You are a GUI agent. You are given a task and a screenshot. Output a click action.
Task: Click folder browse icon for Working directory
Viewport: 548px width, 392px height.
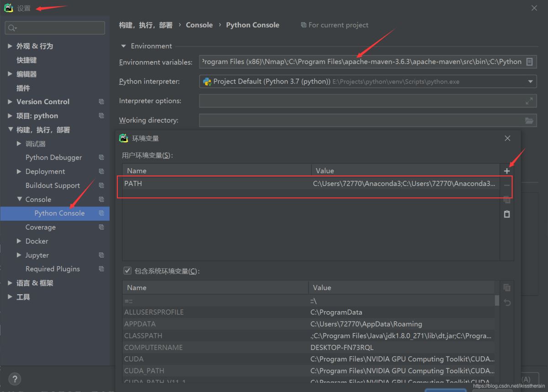(x=529, y=121)
